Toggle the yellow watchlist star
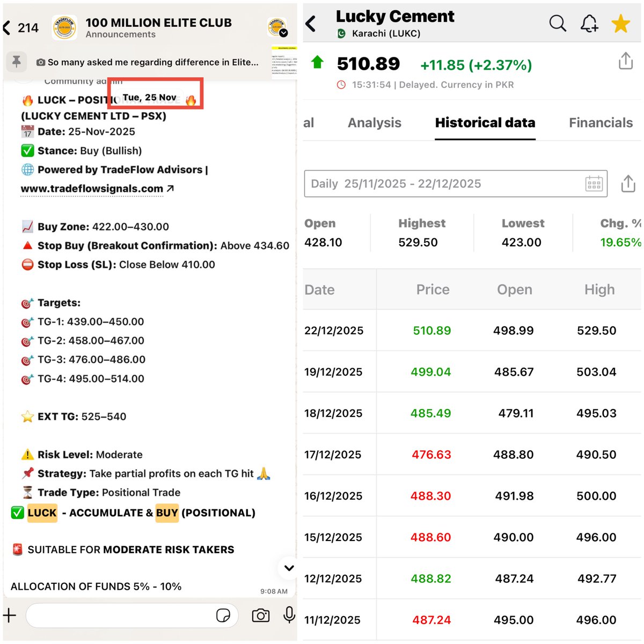This screenshot has height=644, width=644. (621, 24)
